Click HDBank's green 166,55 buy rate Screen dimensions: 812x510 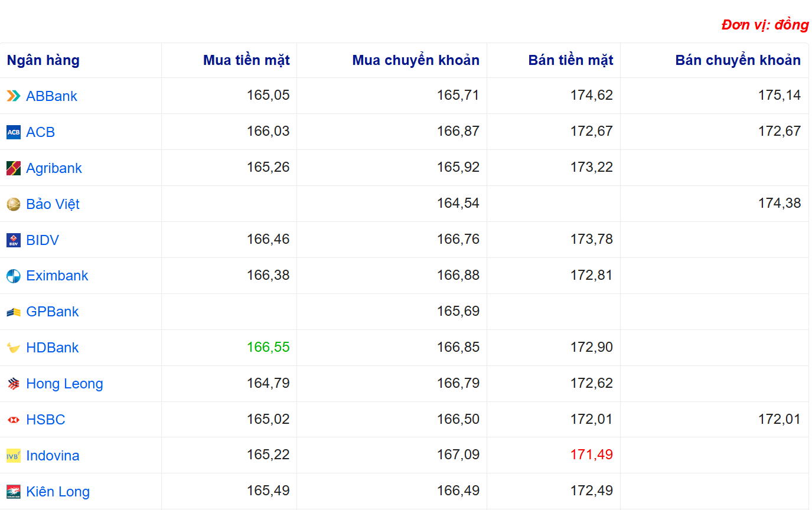click(x=268, y=347)
